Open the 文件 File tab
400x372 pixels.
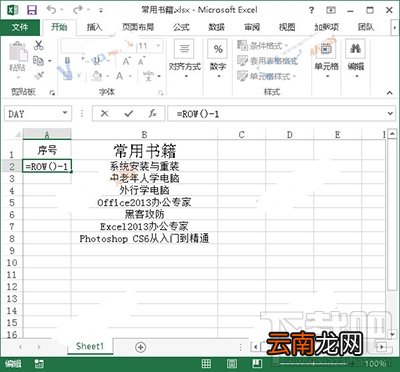click(x=20, y=27)
